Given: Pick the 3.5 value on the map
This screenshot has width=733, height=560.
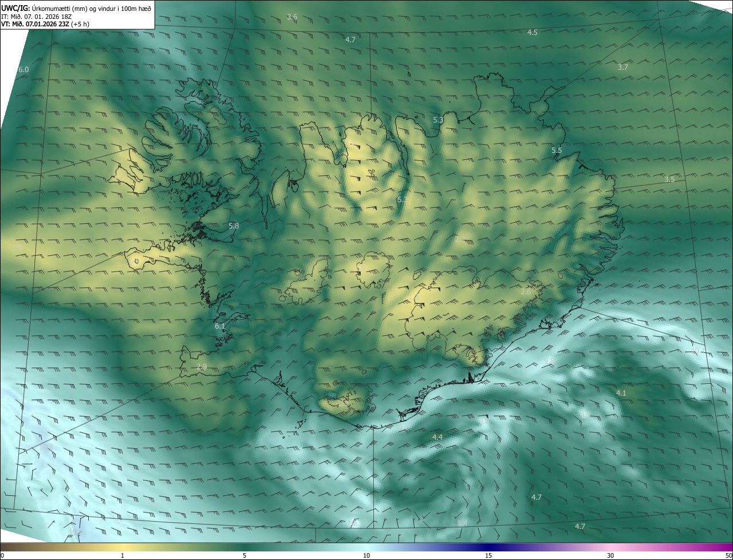Looking at the screenshot, I should [669, 179].
